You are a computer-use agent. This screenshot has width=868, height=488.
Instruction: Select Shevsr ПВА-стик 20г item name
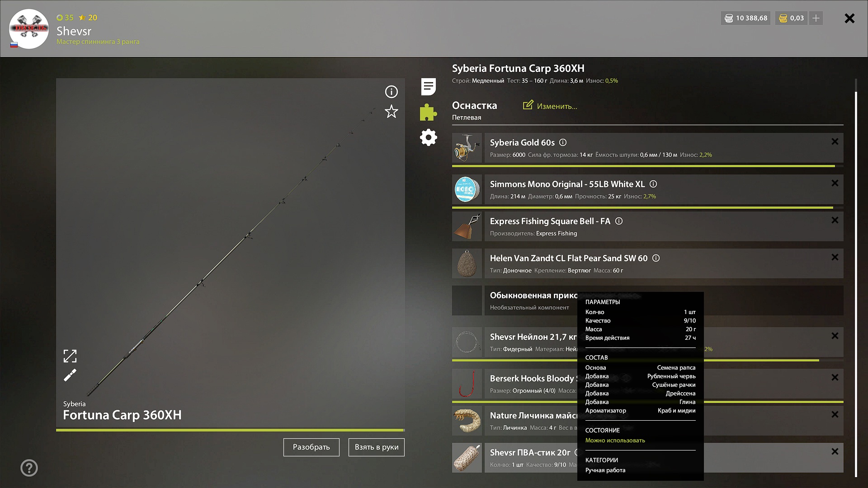(x=530, y=452)
